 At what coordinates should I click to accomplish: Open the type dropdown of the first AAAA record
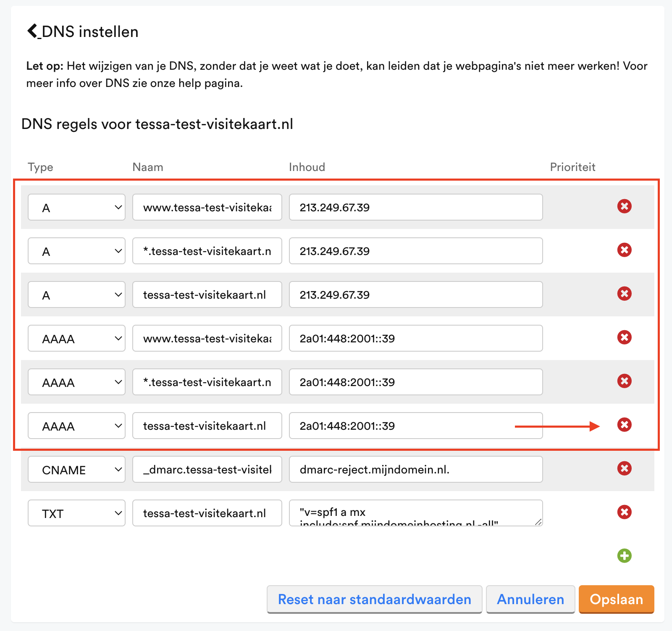76,338
